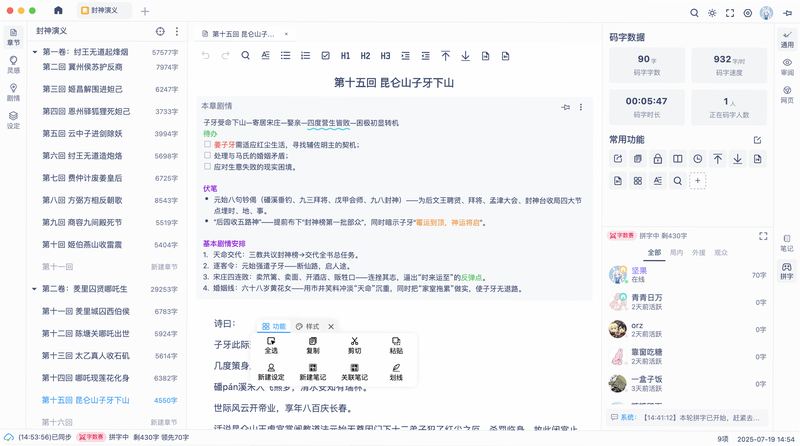Click 复制 in the context popup
Screen dimensions: 800x446
313,345
